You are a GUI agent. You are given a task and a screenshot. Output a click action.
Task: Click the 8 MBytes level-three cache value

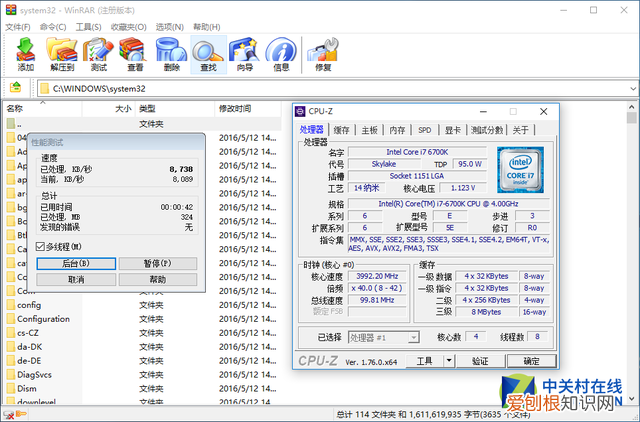pyautogui.click(x=486, y=312)
